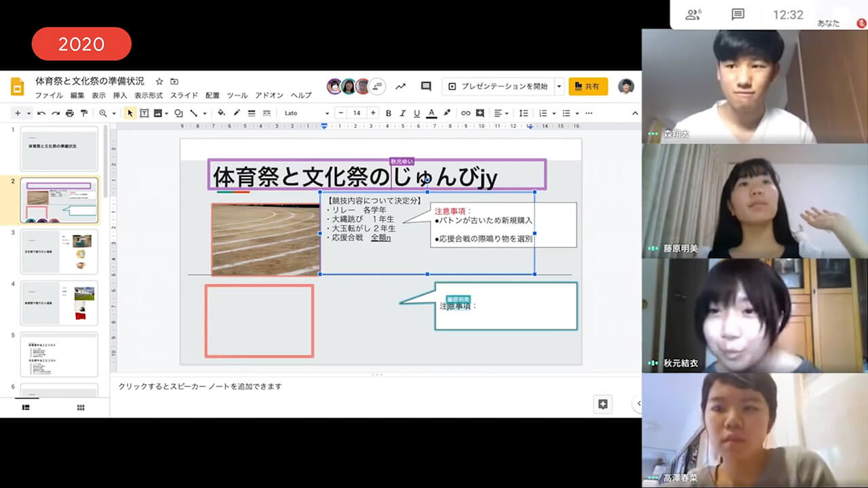Expand the bulleted list options
The image size is (868, 488).
coord(576,113)
